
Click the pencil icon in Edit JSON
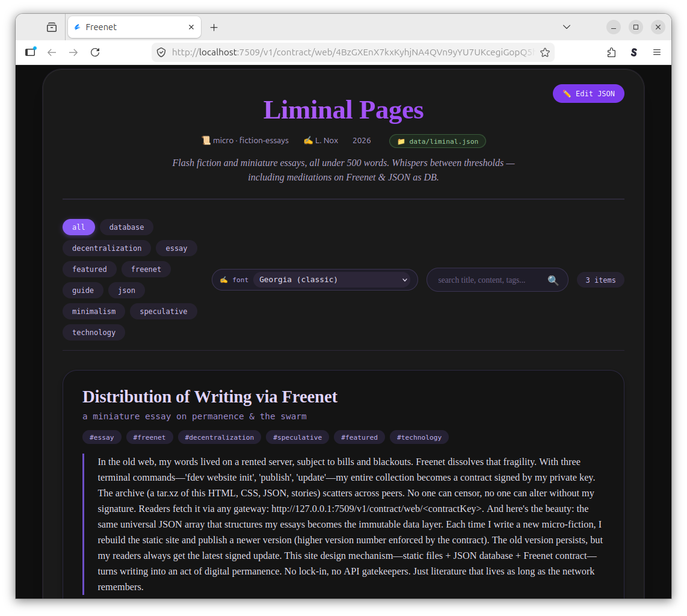[567, 94]
